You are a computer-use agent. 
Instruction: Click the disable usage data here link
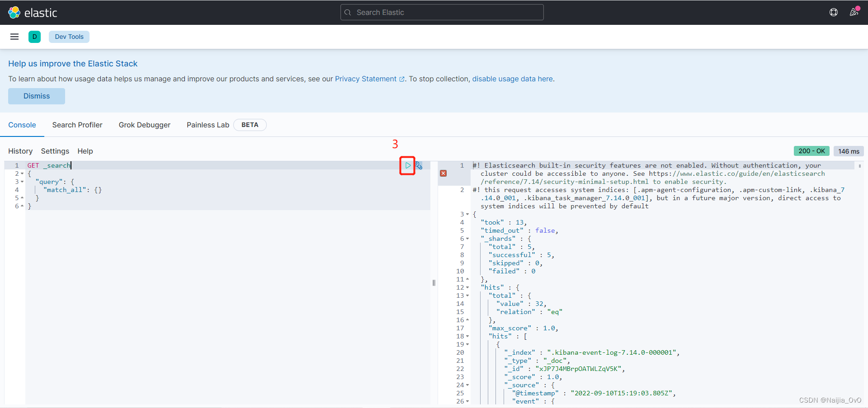[512, 79]
